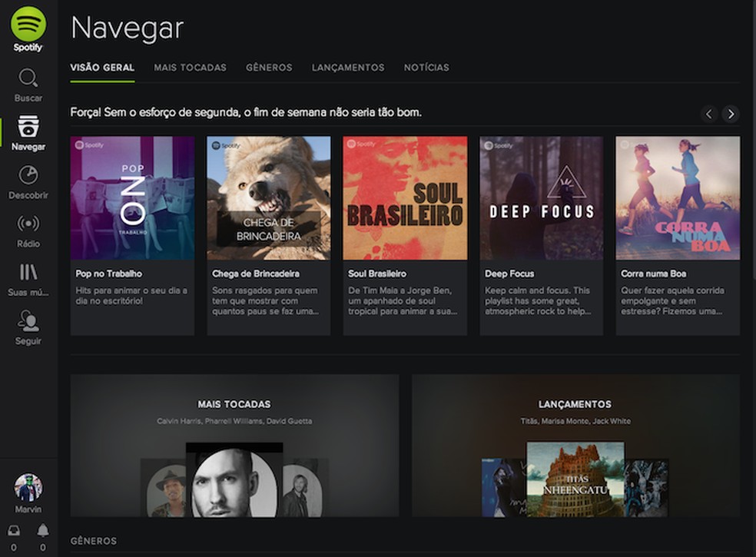The image size is (756, 557).
Task: Click 'Sons rasgados para quem' description
Action: (265, 301)
